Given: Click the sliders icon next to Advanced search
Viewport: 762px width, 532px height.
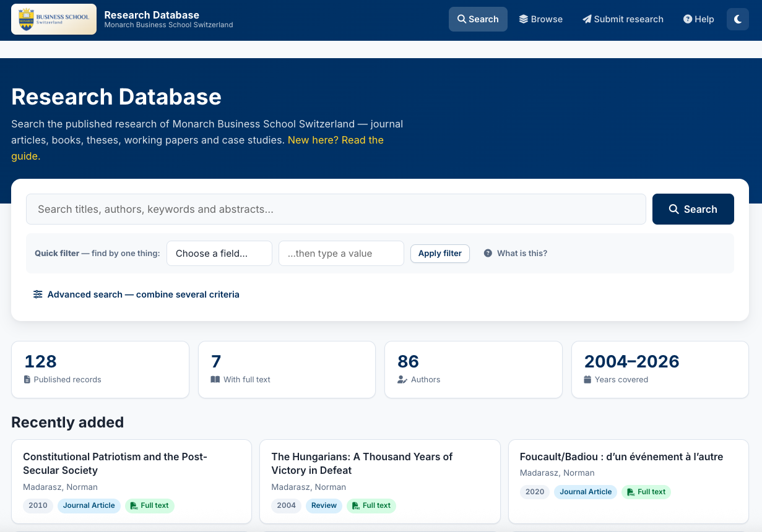Looking at the screenshot, I should [38, 294].
